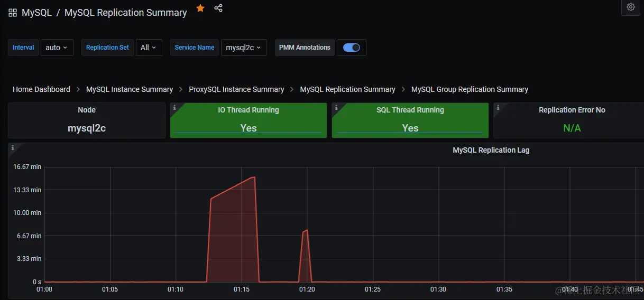The height and width of the screenshot is (300, 644).
Task: Click the 01:05 time axis label
Action: (x=110, y=289)
